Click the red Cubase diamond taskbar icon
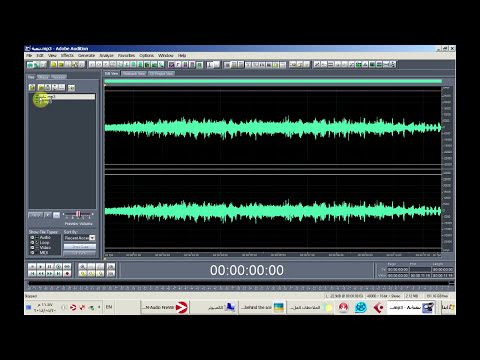 pos(378,307)
